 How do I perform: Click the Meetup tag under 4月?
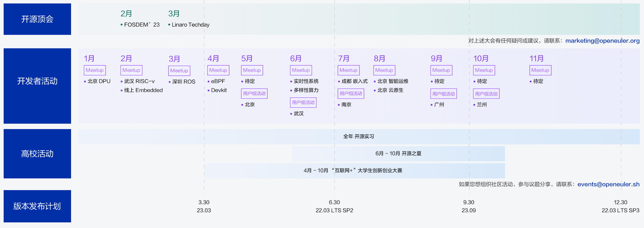click(218, 70)
